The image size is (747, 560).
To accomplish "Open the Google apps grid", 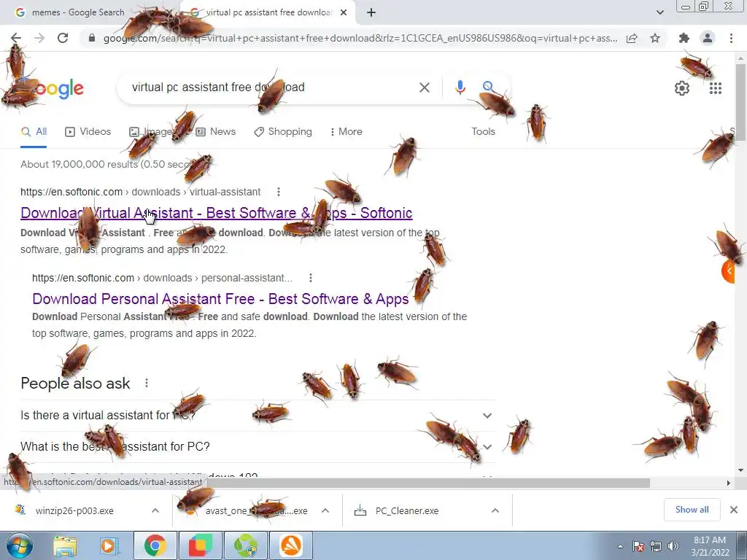I will pyautogui.click(x=715, y=88).
